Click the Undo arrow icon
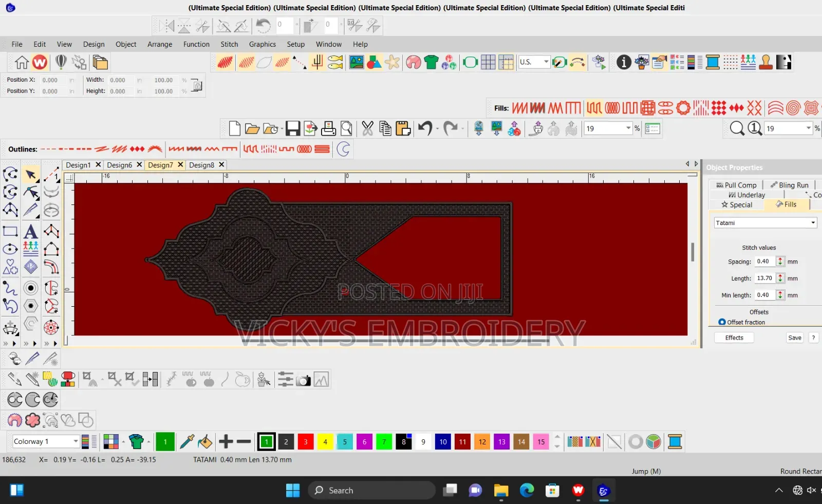Image resolution: width=822 pixels, height=504 pixels. point(425,128)
